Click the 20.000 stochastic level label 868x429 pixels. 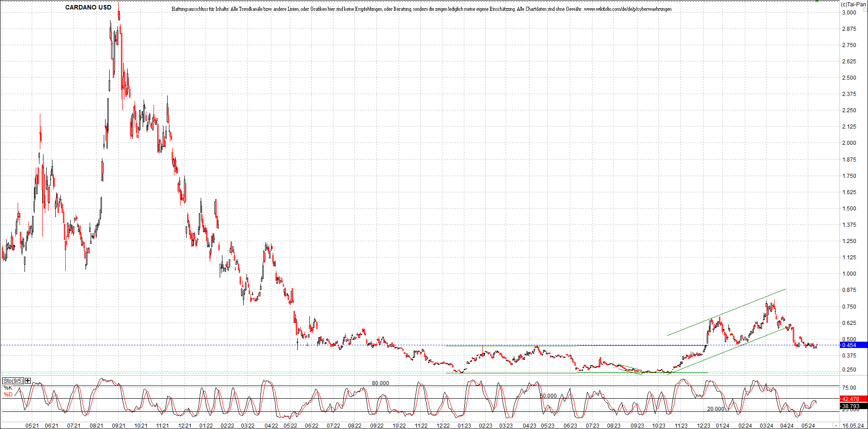point(716,409)
